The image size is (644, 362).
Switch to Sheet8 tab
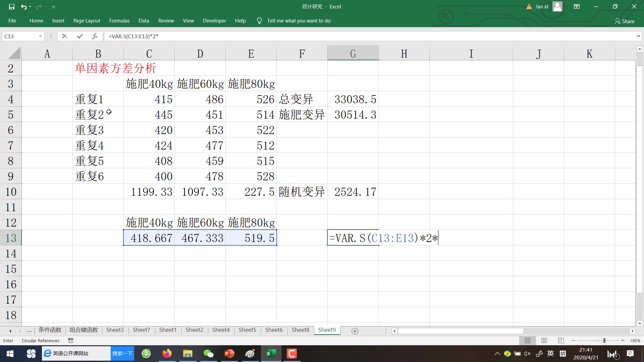pos(300,330)
